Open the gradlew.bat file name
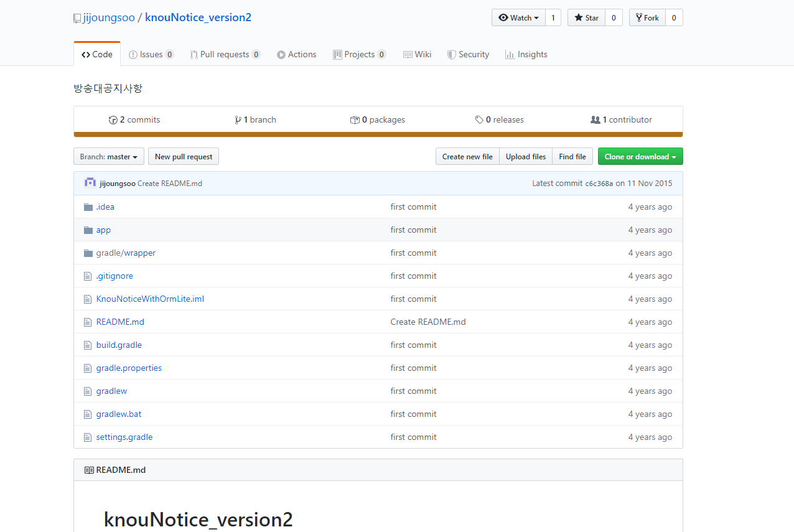This screenshot has height=532, width=794. 119,414
